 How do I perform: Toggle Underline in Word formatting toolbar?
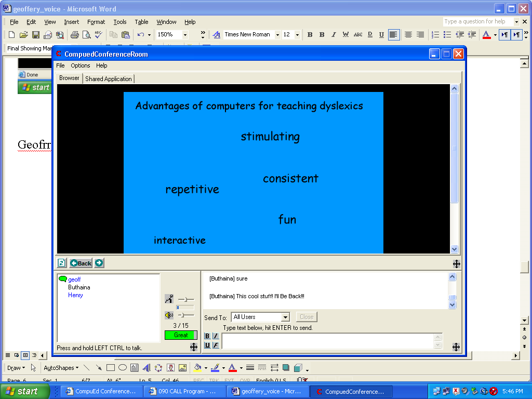click(381, 35)
